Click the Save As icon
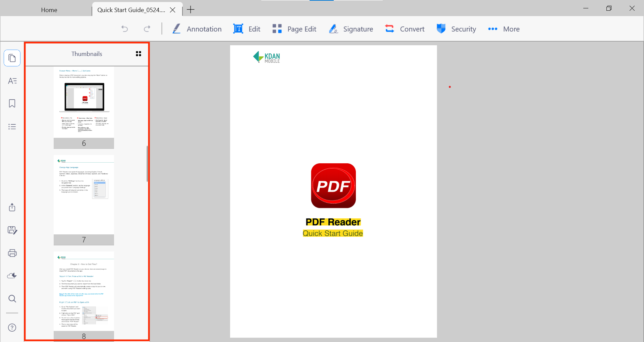Image resolution: width=644 pixels, height=342 pixels. coord(12,230)
